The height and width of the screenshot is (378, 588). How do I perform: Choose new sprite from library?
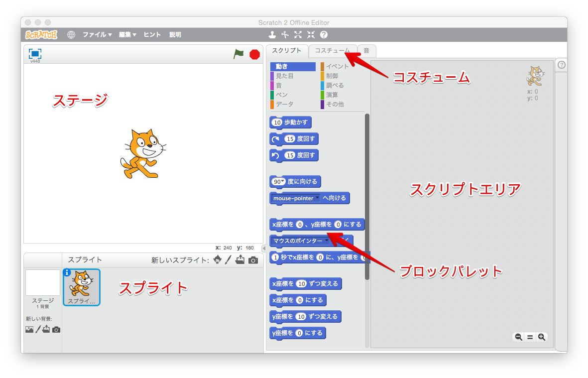coord(218,259)
